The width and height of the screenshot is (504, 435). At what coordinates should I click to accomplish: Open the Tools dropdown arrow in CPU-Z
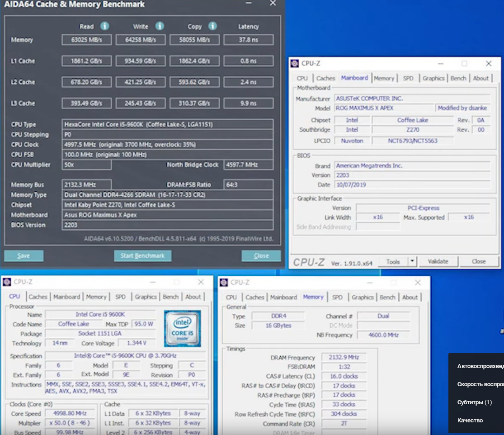coord(412,261)
